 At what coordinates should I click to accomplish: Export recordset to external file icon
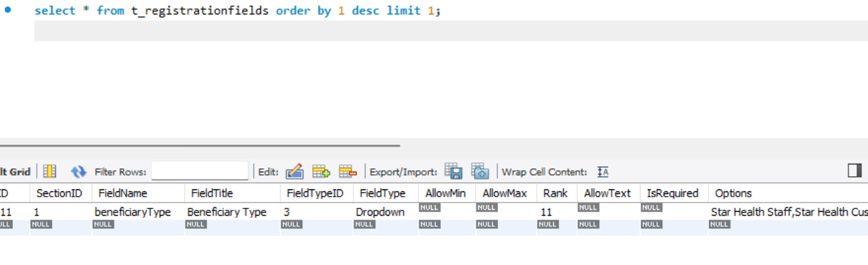point(453,172)
